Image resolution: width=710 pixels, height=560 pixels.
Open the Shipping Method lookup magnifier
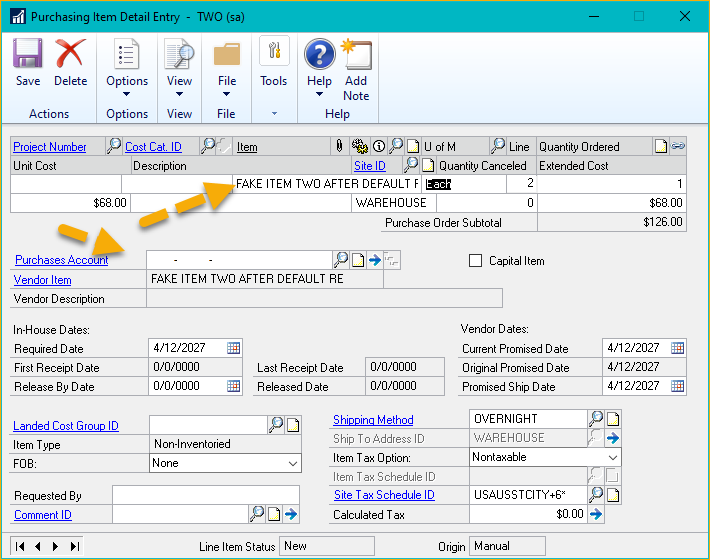(596, 420)
